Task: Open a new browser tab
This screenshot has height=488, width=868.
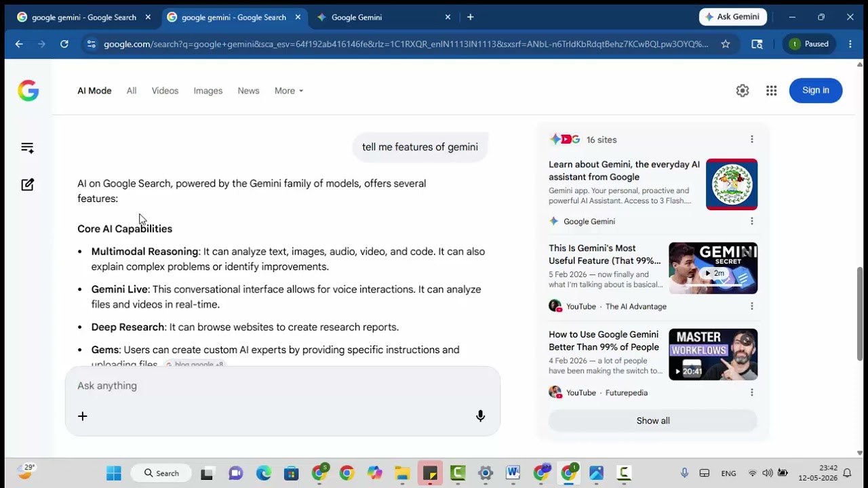Action: (x=471, y=17)
